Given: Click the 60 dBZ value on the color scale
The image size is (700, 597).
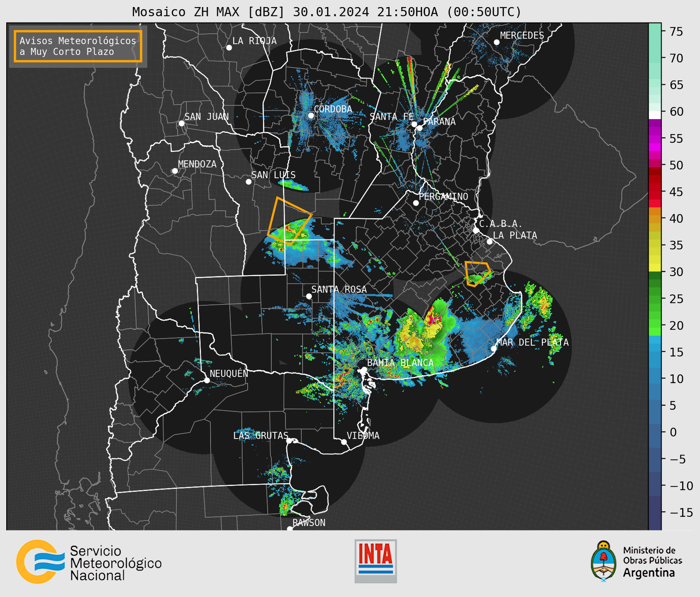Looking at the screenshot, I should coord(676,112).
